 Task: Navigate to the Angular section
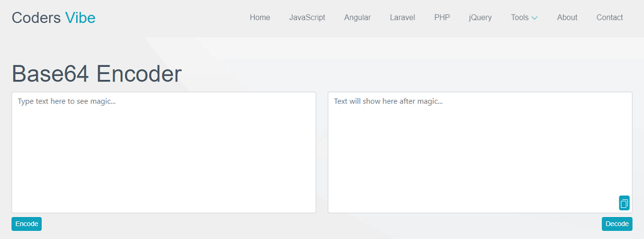[x=357, y=18]
